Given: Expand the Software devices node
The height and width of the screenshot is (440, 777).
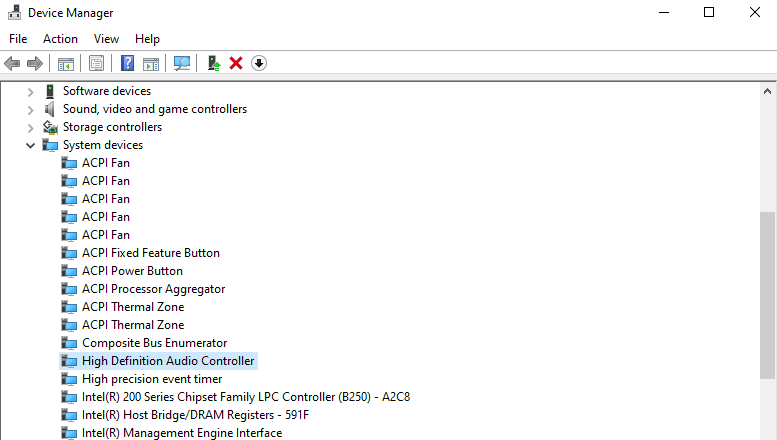Looking at the screenshot, I should pos(30,92).
